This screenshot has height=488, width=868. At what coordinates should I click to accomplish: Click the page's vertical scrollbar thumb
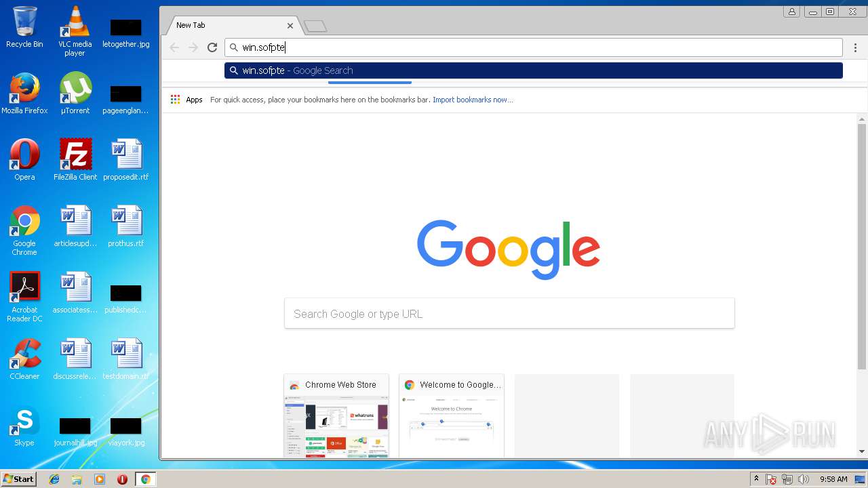[x=862, y=246]
